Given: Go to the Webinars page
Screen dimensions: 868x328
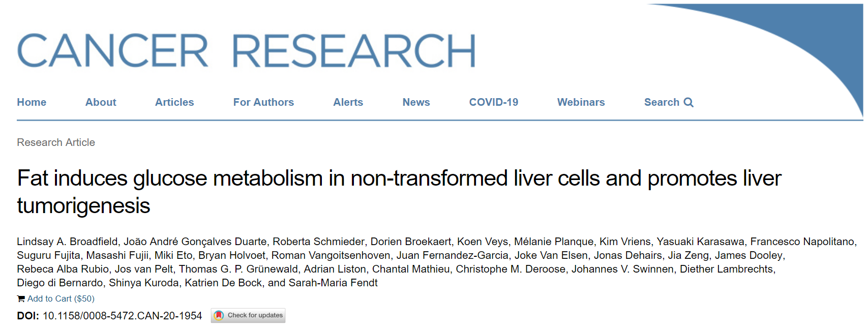Looking at the screenshot, I should point(581,102).
